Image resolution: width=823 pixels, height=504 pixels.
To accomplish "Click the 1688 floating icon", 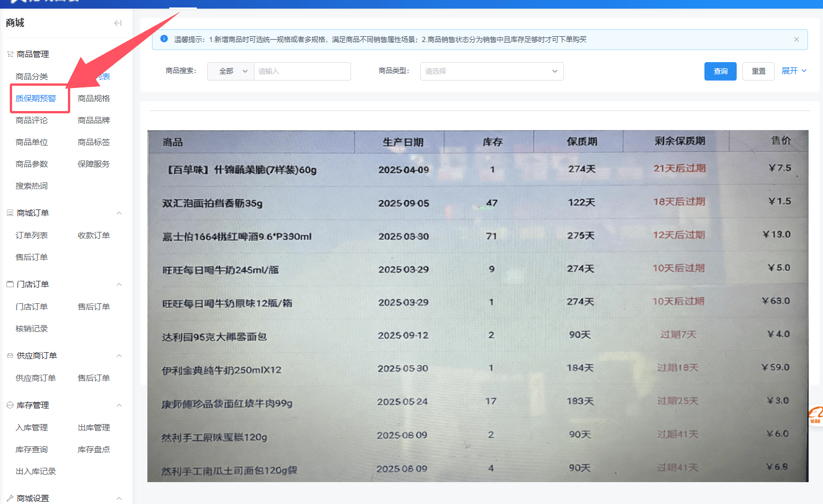I will point(816,415).
